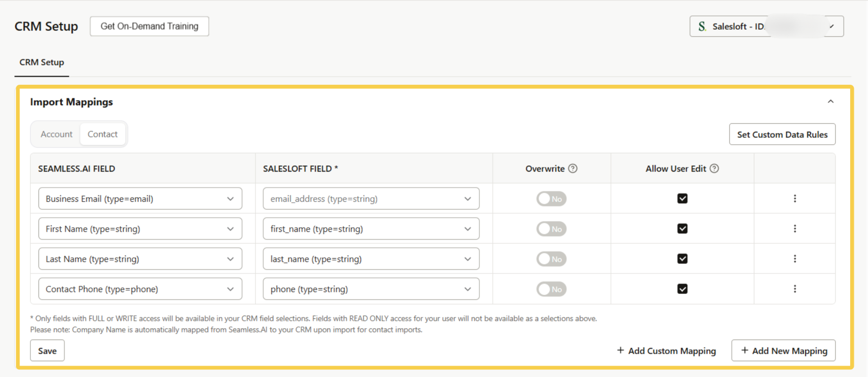Click the SEAMLESS.AI FIELD column header
The height and width of the screenshot is (377, 868).
77,169
